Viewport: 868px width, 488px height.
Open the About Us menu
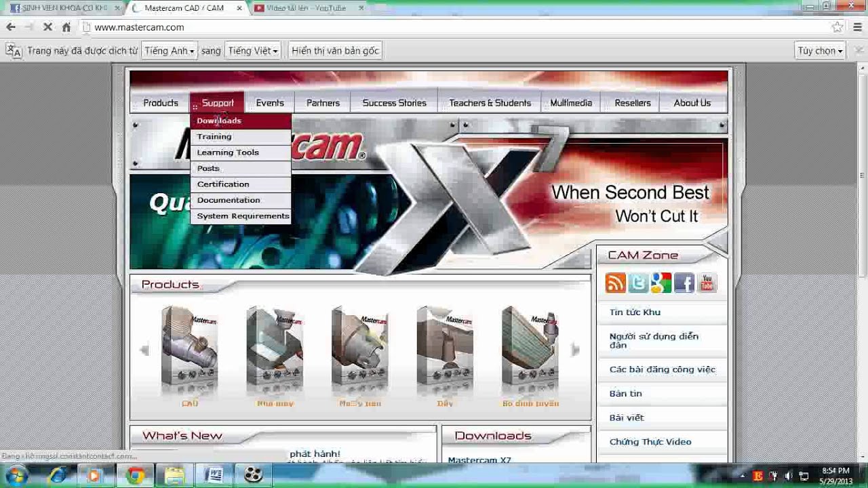coord(692,103)
